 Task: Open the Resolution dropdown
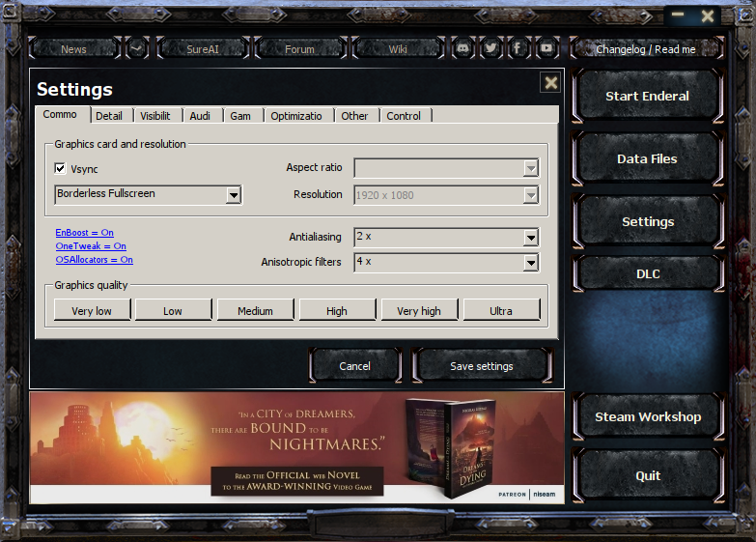pyautogui.click(x=446, y=195)
